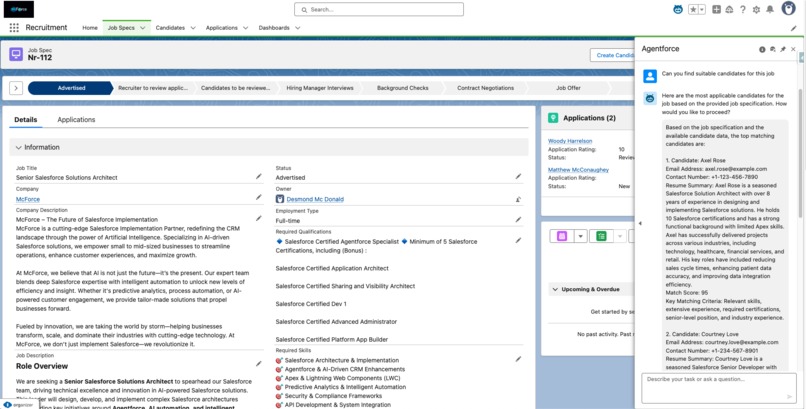The width and height of the screenshot is (806, 409).
Task: Click the Favorites star icon
Action: (693, 9)
